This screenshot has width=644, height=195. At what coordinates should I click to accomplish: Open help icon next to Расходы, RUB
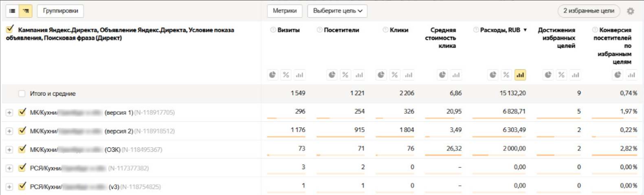tap(476, 30)
